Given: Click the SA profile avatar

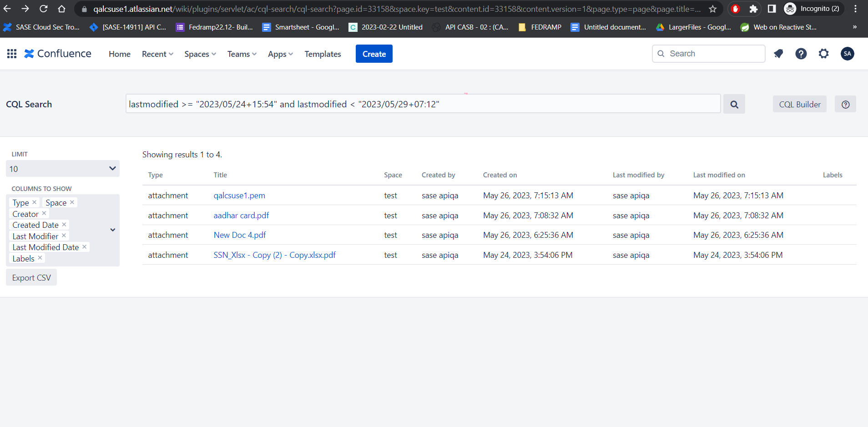Looking at the screenshot, I should 848,54.
